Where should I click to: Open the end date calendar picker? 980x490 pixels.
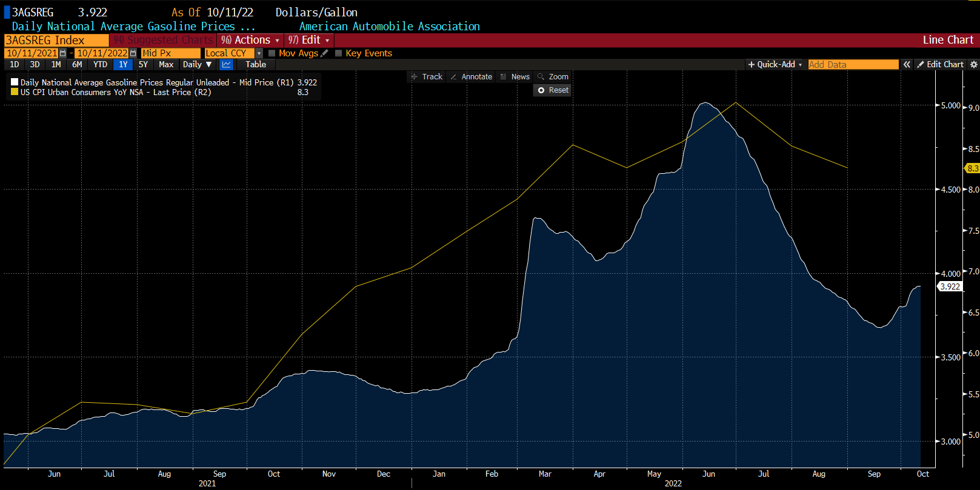click(133, 53)
